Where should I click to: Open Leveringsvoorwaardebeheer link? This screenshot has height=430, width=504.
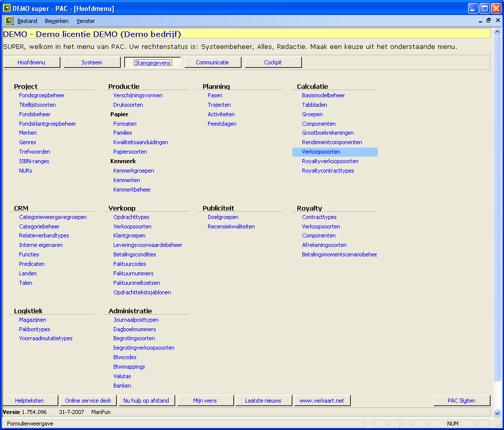(148, 245)
